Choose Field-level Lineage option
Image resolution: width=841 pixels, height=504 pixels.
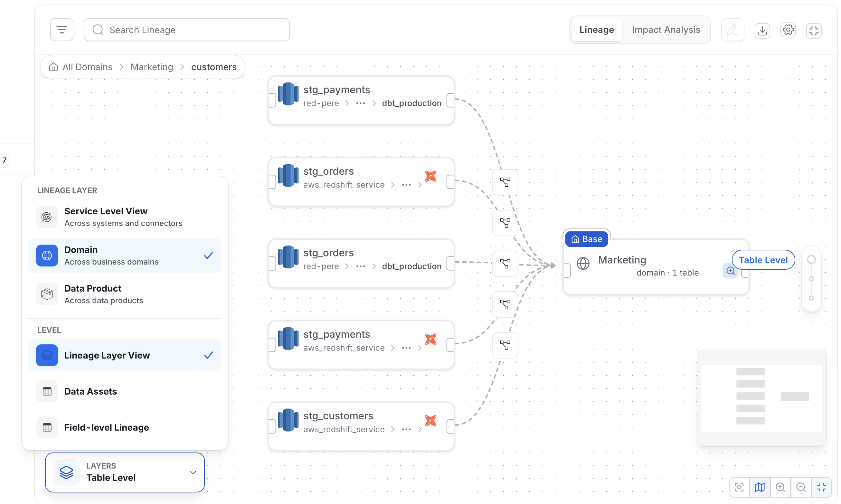(125, 427)
